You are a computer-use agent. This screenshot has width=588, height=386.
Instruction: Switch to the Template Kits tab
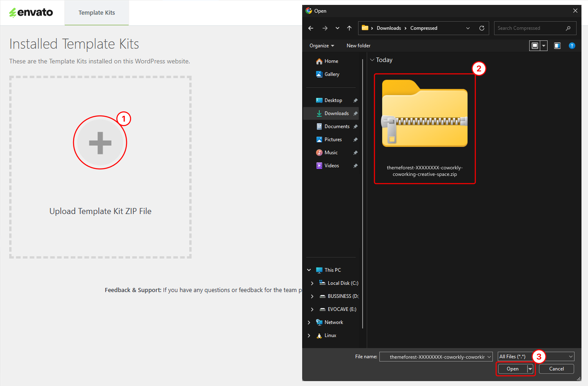[x=97, y=13]
